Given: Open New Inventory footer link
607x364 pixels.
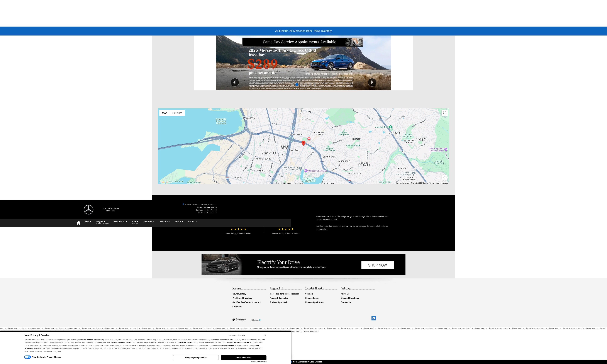Looking at the screenshot, I should point(239,294).
